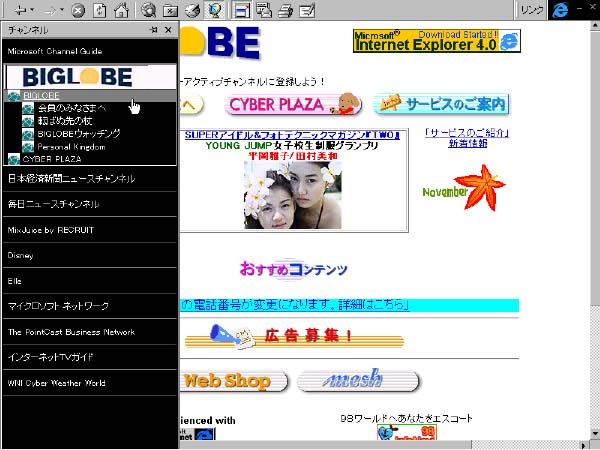Open 会員のみなさまへ channel item

click(72, 108)
